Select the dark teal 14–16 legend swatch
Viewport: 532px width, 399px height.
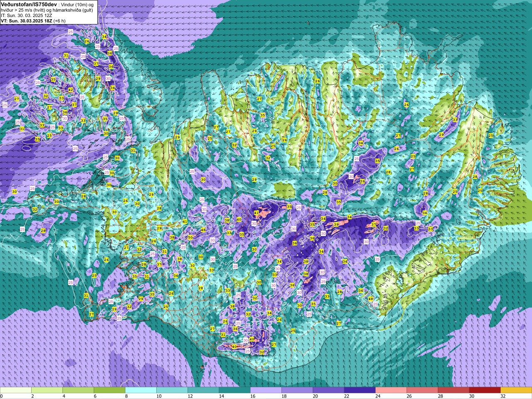point(234,390)
